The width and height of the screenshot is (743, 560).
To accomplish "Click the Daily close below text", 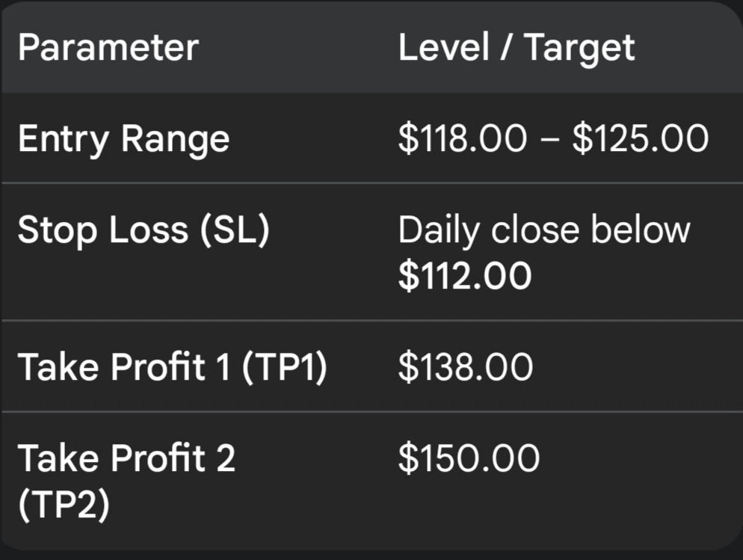I will tap(544, 230).
